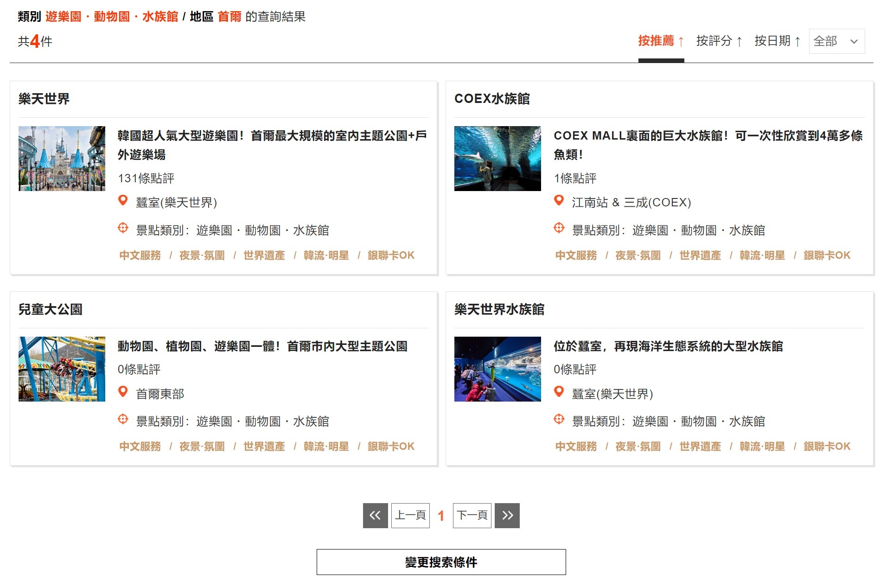Click the COEX水族館 tunnel thumbnail
The width and height of the screenshot is (880, 588).
point(497,159)
